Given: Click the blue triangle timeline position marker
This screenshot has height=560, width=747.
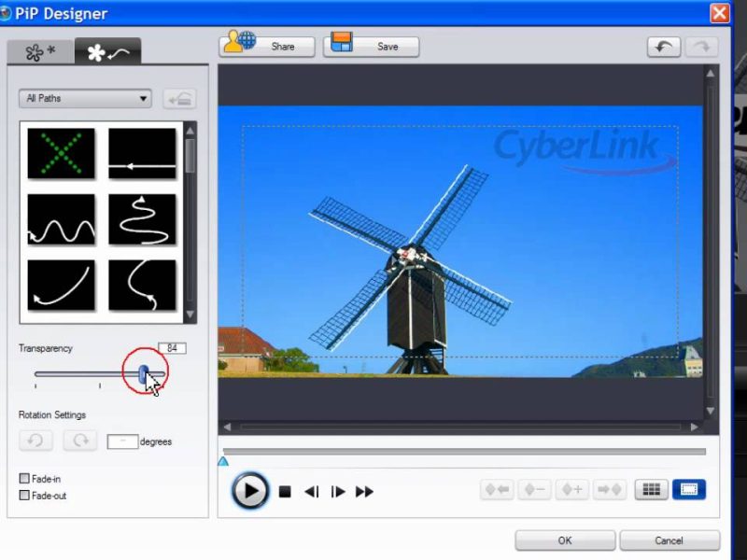Looking at the screenshot, I should [x=223, y=461].
